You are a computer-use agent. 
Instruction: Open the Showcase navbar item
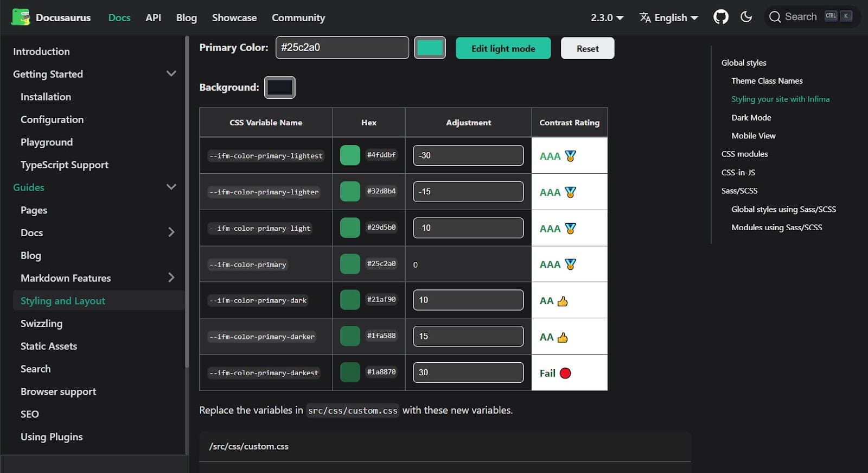tap(234, 17)
